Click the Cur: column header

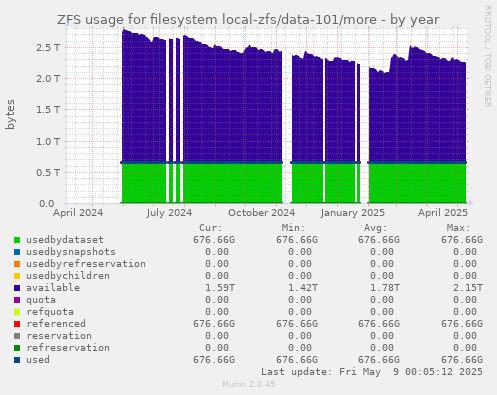tap(211, 228)
